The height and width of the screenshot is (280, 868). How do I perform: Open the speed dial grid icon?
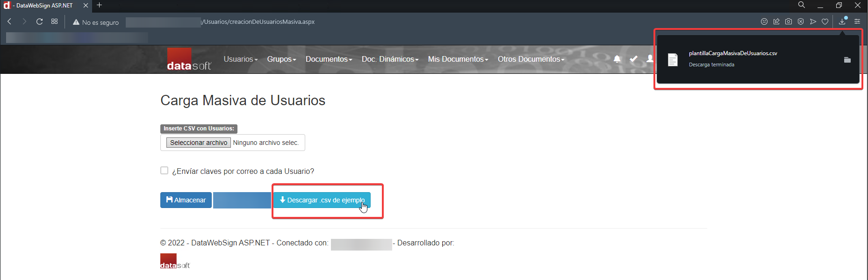tap(55, 22)
